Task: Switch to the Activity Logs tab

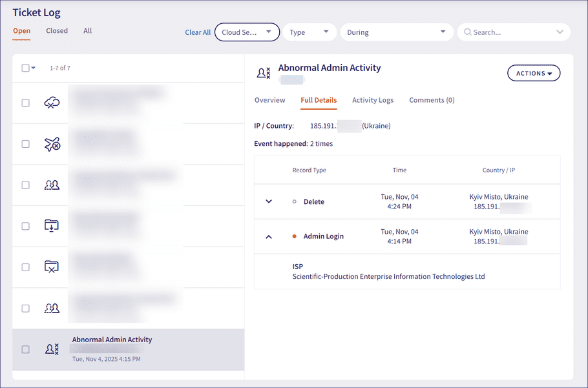Action: tap(373, 100)
